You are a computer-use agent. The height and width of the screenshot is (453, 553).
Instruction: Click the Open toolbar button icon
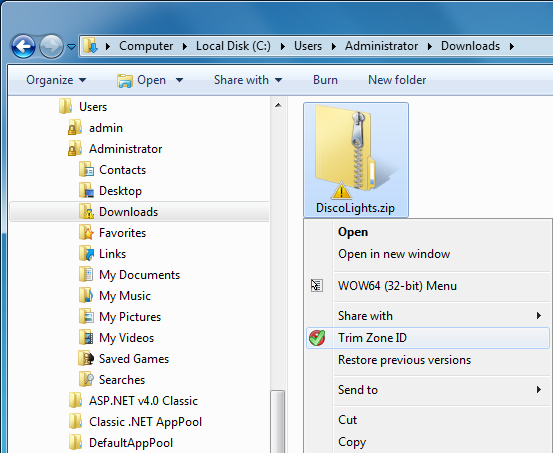[124, 81]
